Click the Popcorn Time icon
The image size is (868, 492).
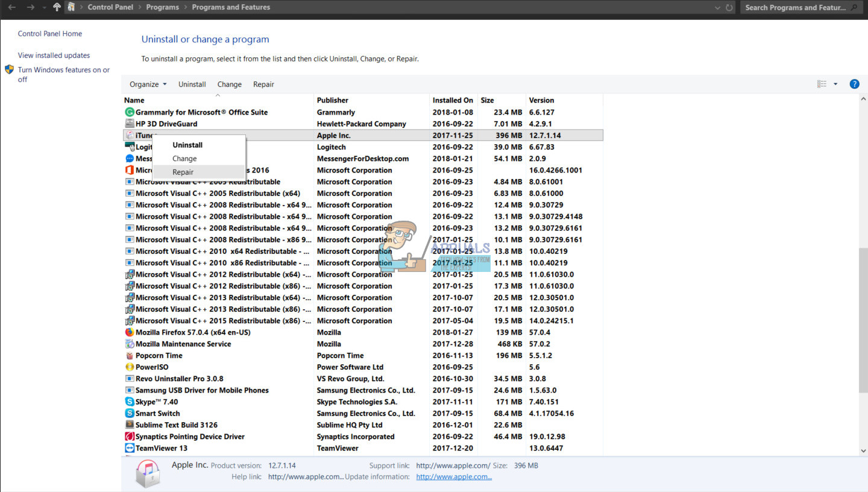(x=129, y=355)
